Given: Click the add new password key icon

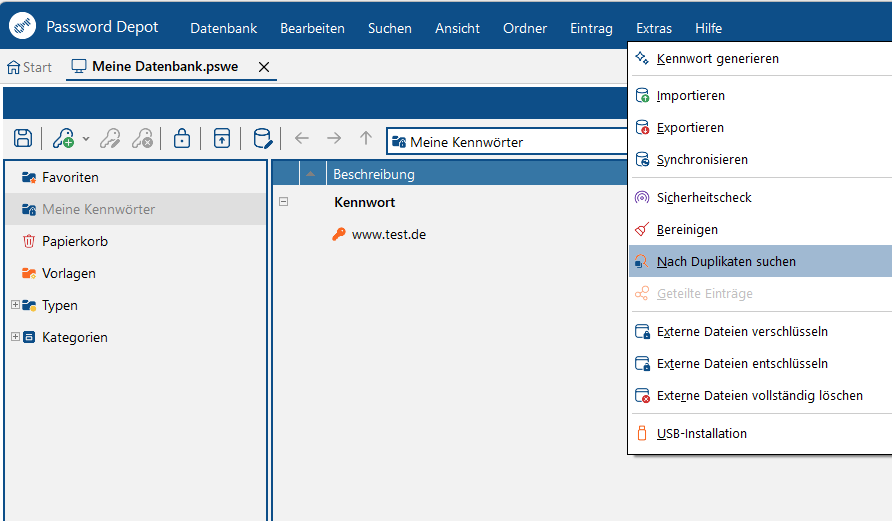Looking at the screenshot, I should pyautogui.click(x=64, y=138).
